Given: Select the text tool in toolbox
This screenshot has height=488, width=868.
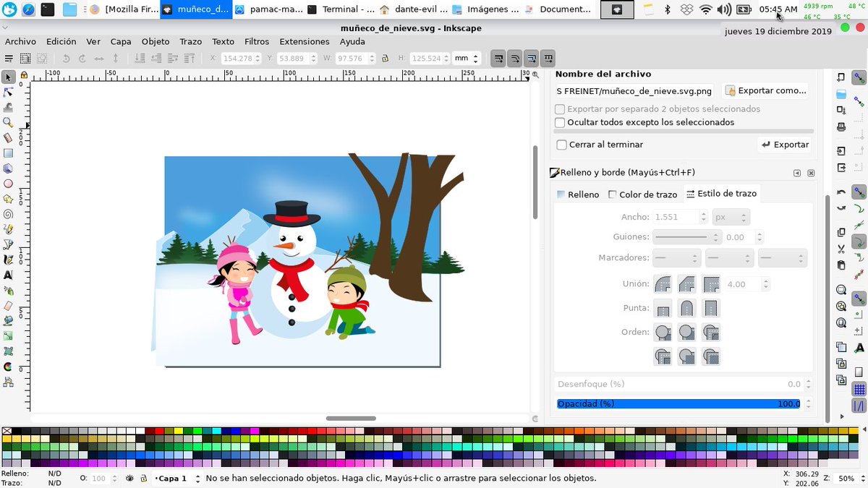Looking at the screenshot, I should 8,275.
